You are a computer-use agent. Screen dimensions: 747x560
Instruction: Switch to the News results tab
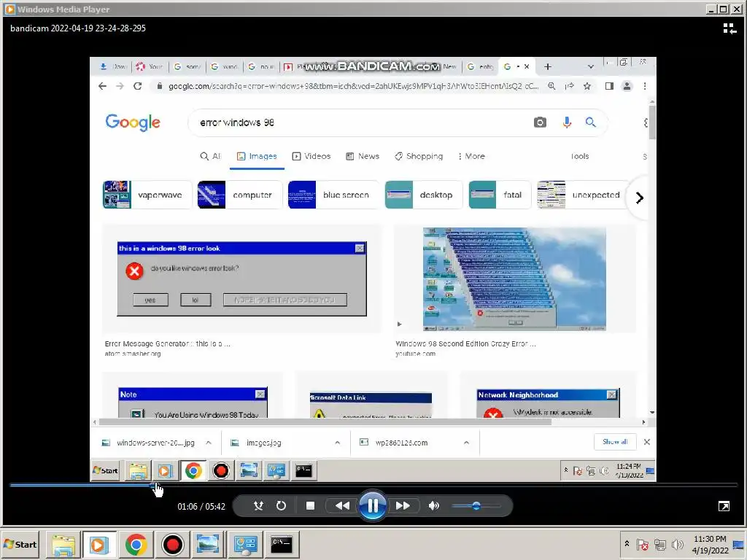tap(363, 156)
